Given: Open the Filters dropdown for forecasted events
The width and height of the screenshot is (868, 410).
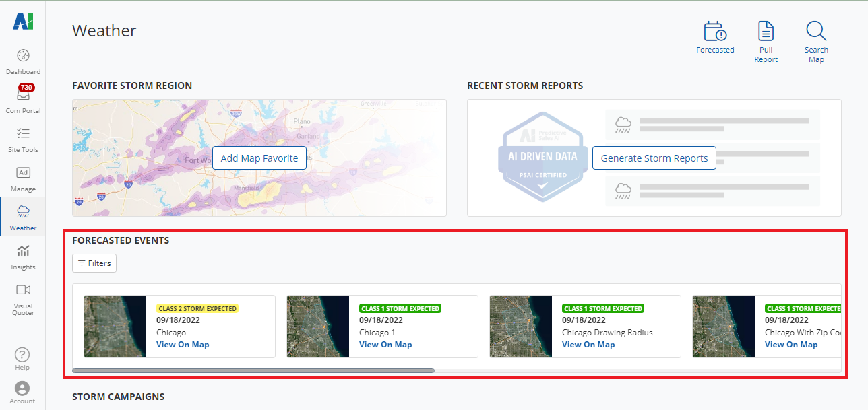Looking at the screenshot, I should pyautogui.click(x=94, y=263).
